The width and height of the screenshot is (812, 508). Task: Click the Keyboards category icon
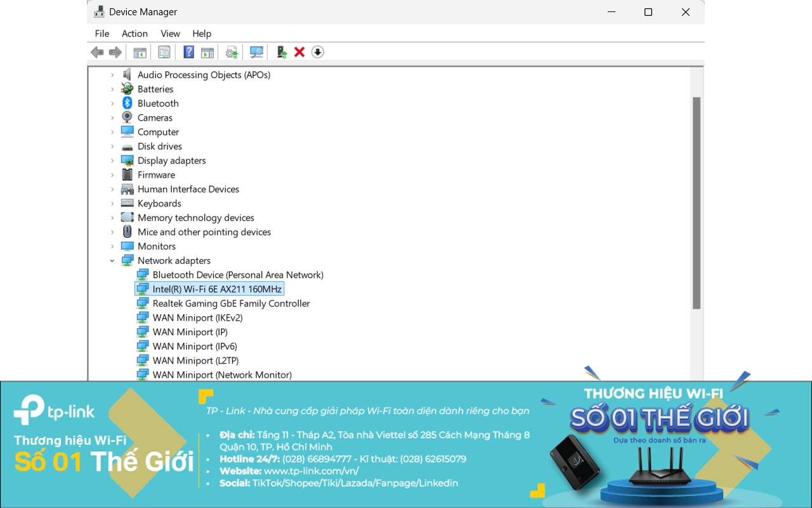click(127, 203)
